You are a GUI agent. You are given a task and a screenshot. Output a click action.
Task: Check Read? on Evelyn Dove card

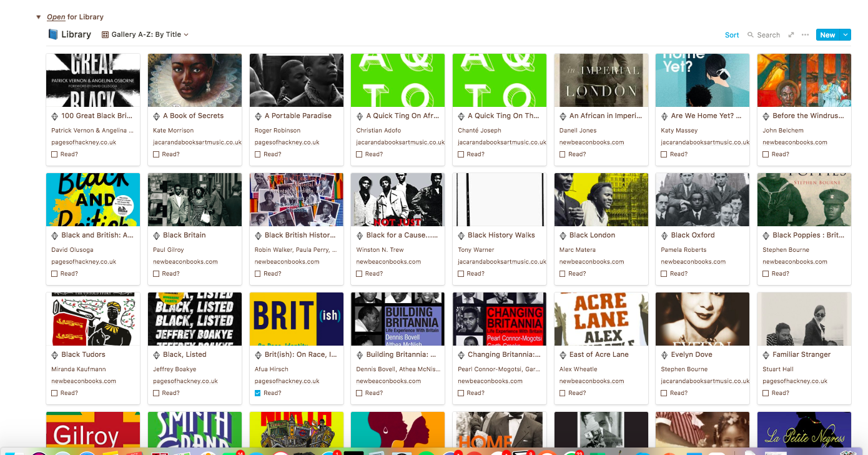pos(664,393)
